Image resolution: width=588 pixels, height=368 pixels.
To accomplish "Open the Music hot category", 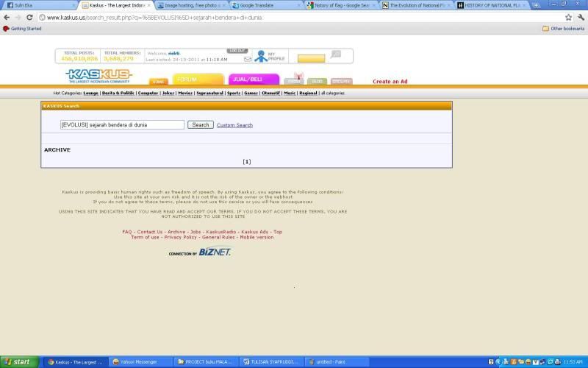I will (x=289, y=93).
